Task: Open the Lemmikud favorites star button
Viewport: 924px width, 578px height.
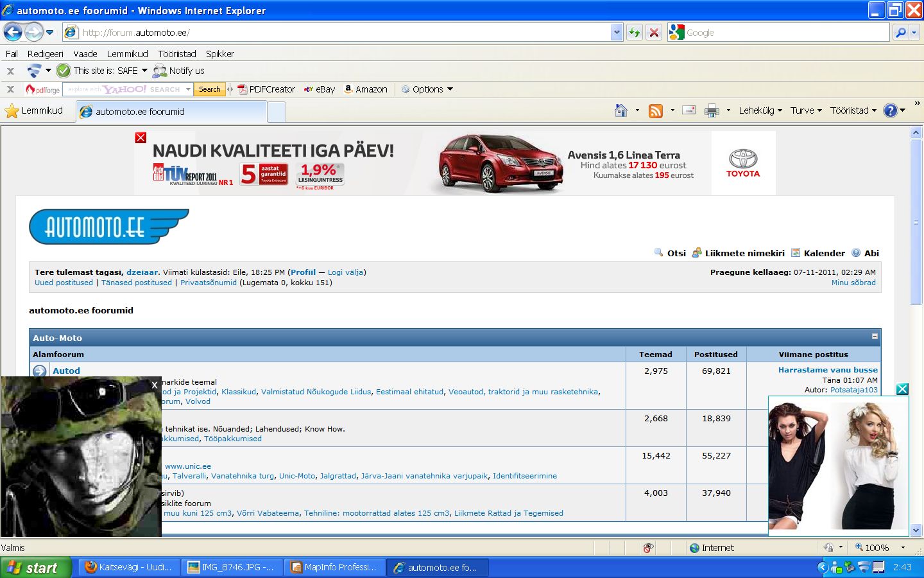Action: coord(34,111)
